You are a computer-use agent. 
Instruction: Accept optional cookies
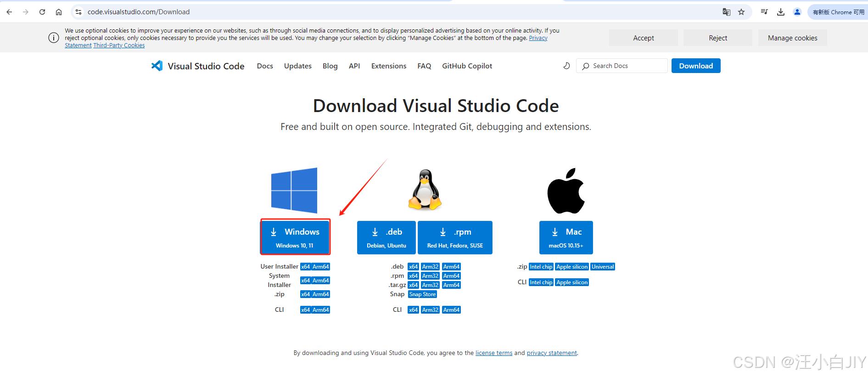[x=644, y=38]
